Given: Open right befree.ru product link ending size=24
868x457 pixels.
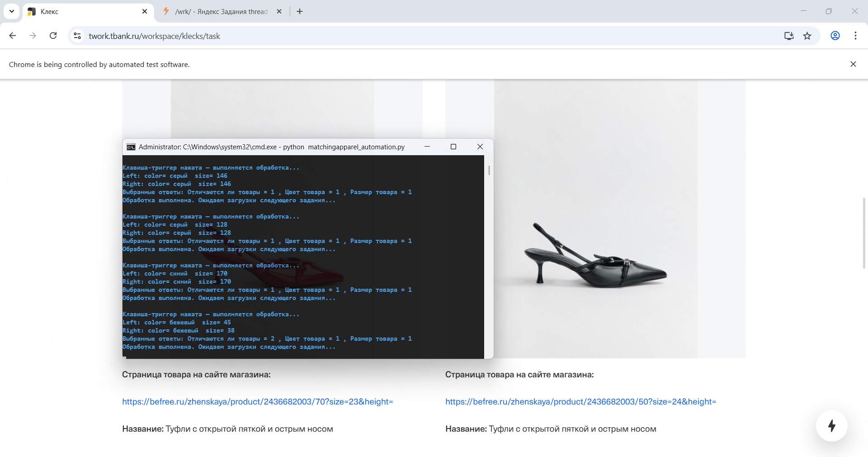Looking at the screenshot, I should tap(580, 401).
